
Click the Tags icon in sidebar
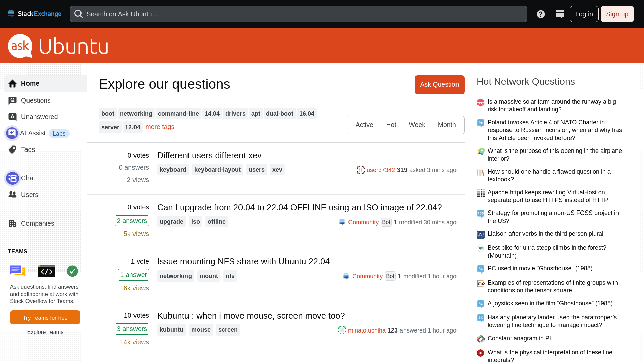(x=12, y=149)
